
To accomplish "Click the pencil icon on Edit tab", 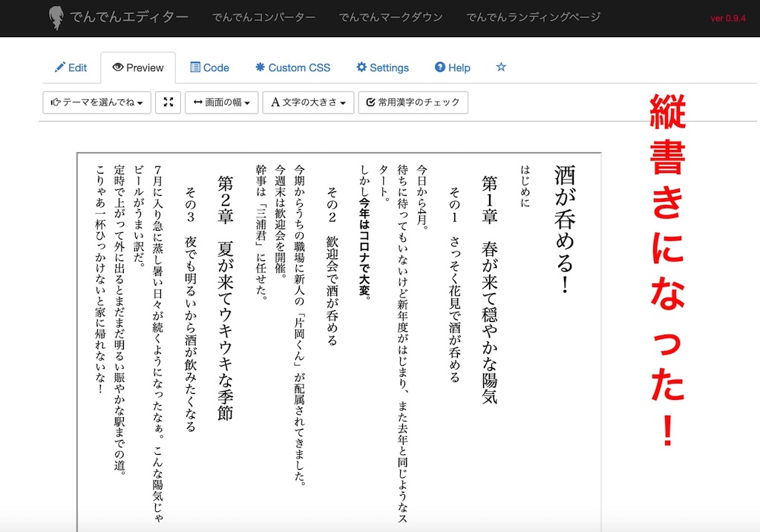I will (60, 68).
